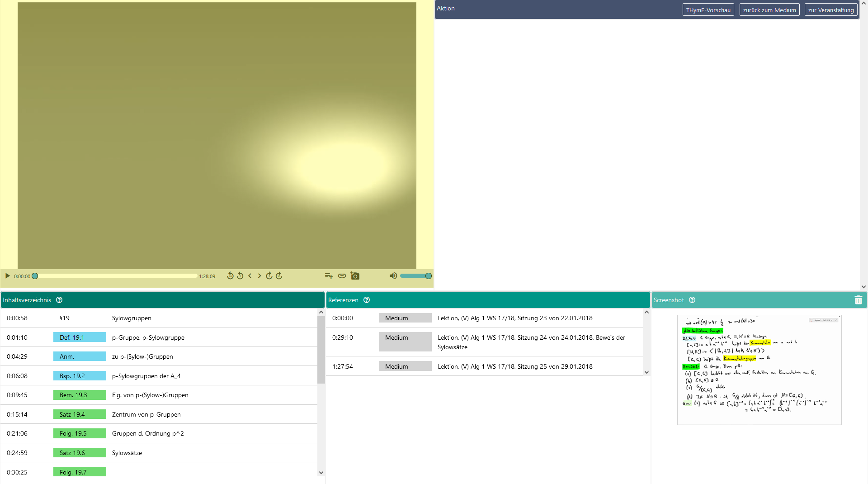Open help for Screenshot panel
The image size is (868, 484).
tap(692, 300)
